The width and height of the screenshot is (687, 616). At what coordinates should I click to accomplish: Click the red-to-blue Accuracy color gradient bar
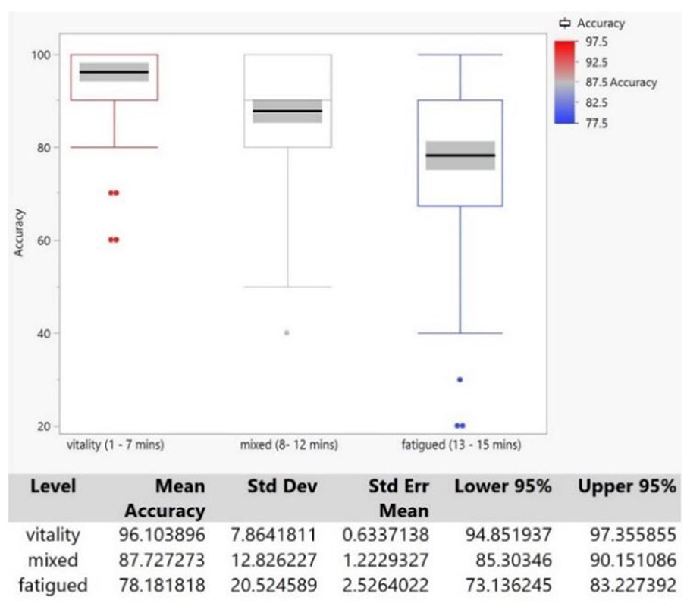tap(565, 82)
